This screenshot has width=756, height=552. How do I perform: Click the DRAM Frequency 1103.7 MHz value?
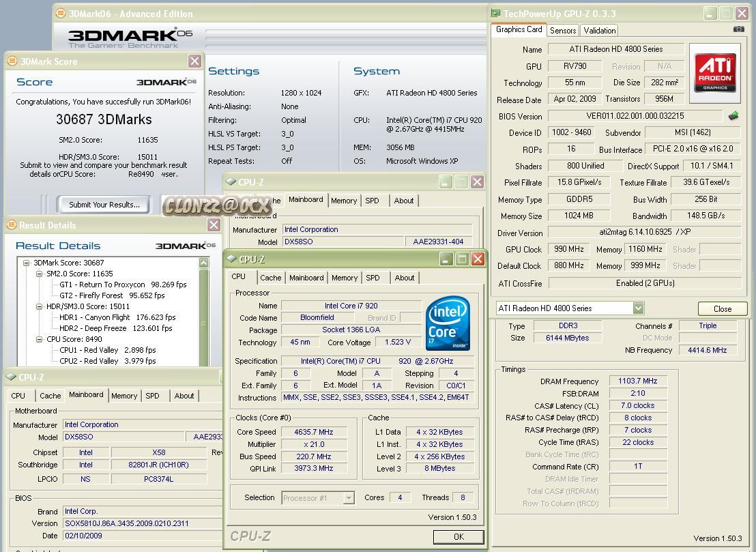[638, 381]
